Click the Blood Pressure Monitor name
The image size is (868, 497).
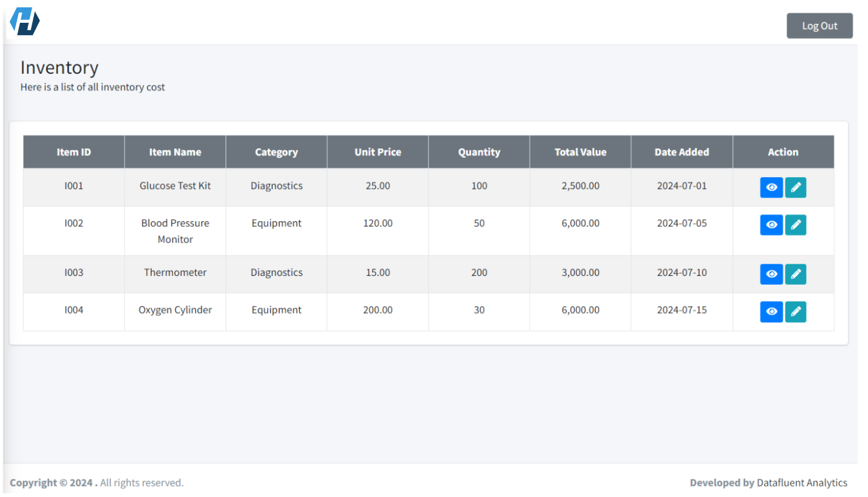175,231
